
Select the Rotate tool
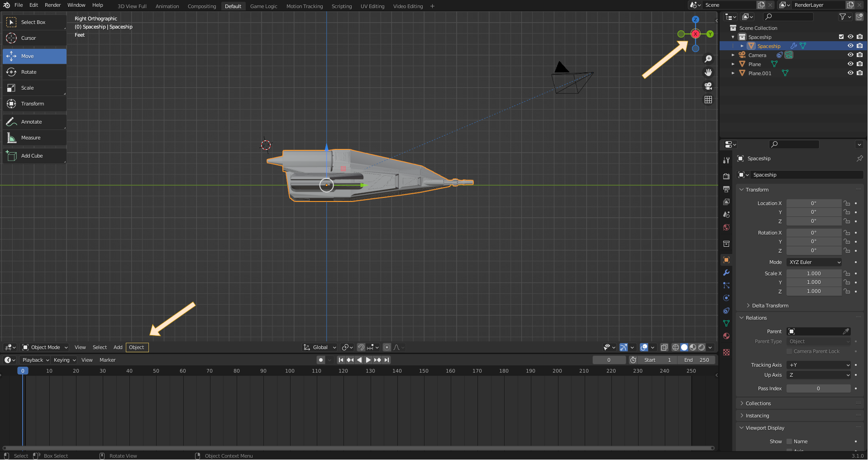tap(29, 72)
